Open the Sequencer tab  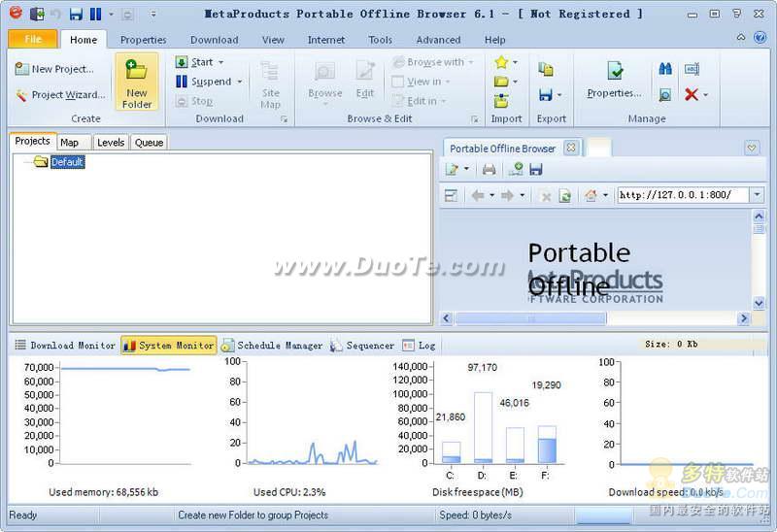point(362,346)
